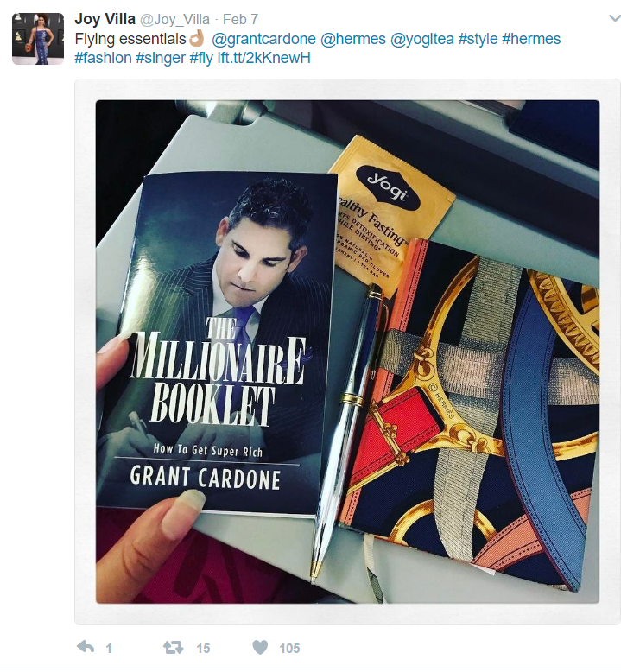Open the Feb 7 timestamp
The image size is (621, 672).
click(240, 20)
